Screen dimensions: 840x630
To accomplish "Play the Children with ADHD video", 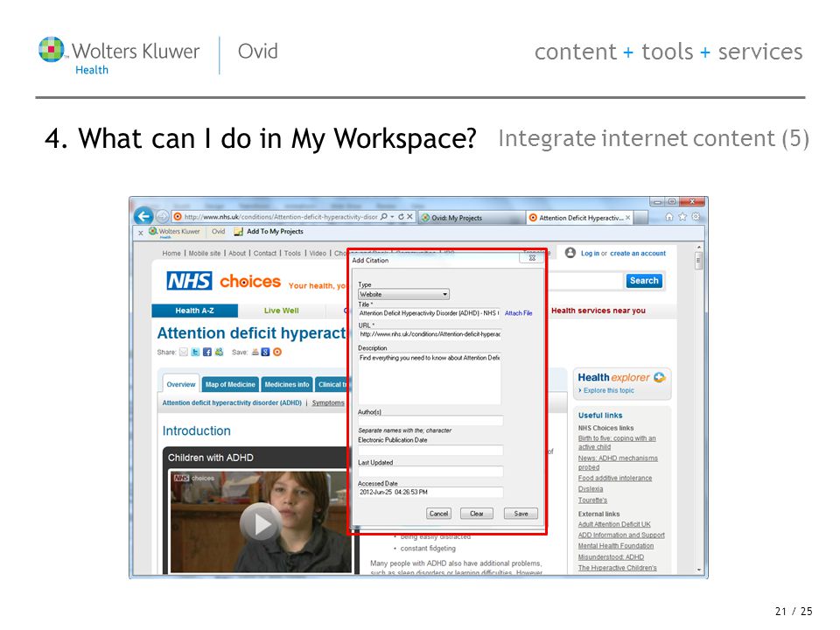I will pyautogui.click(x=261, y=524).
